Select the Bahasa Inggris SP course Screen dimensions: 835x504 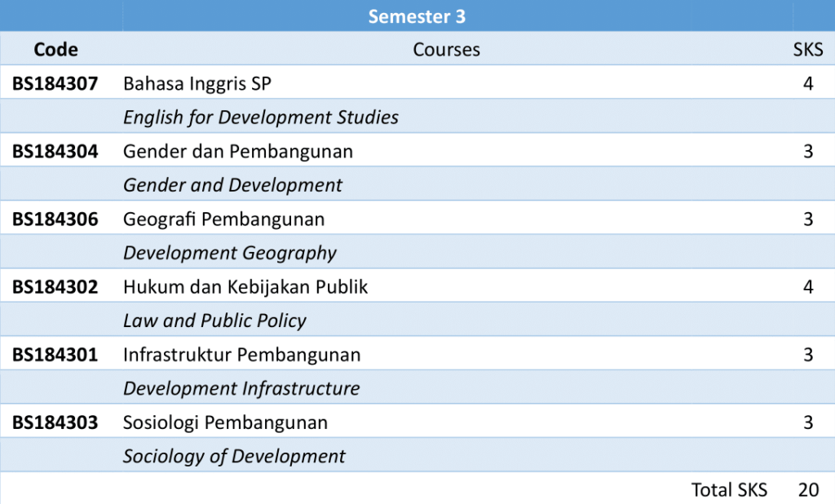pos(197,83)
